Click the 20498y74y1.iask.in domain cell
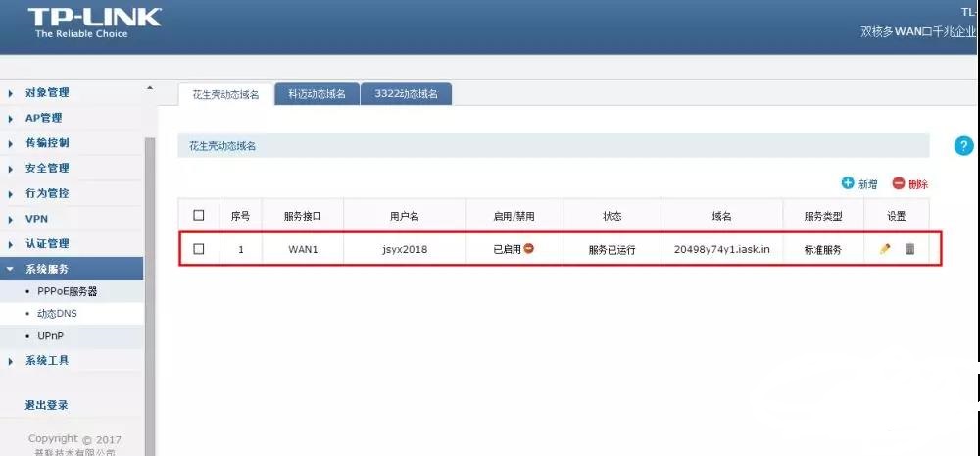The image size is (980, 456). (722, 249)
